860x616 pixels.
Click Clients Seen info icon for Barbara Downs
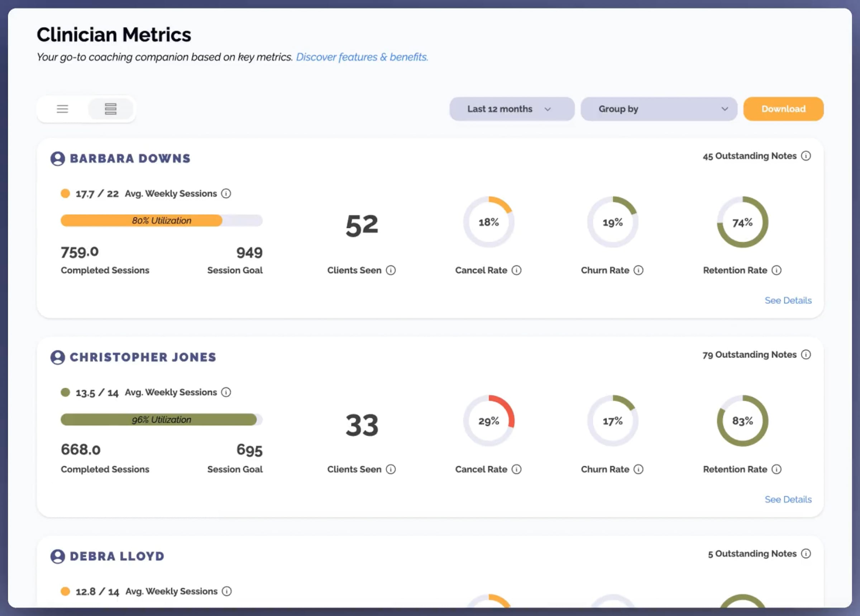391,270
